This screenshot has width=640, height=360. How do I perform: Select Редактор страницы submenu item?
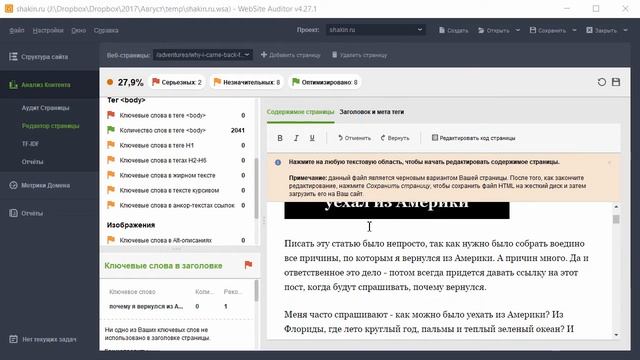click(51, 126)
